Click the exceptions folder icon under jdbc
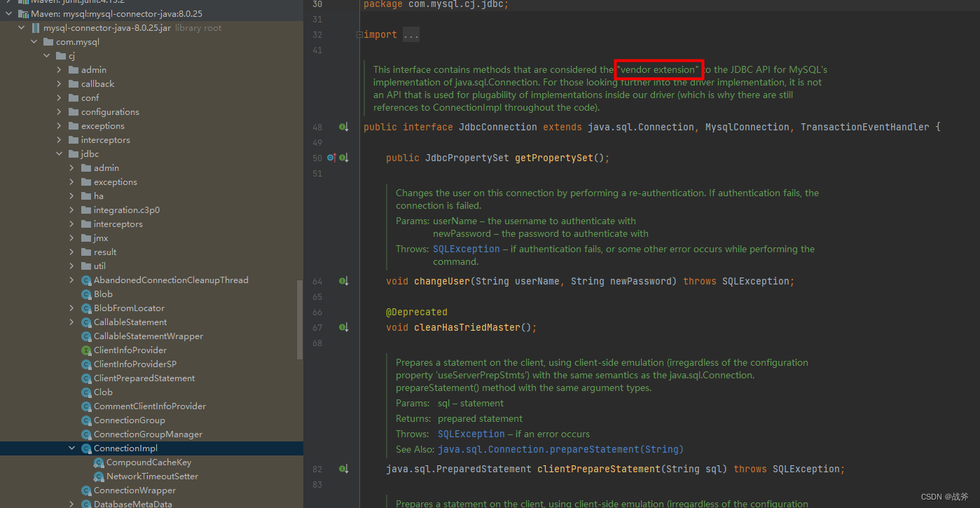The image size is (980, 508). tap(87, 182)
